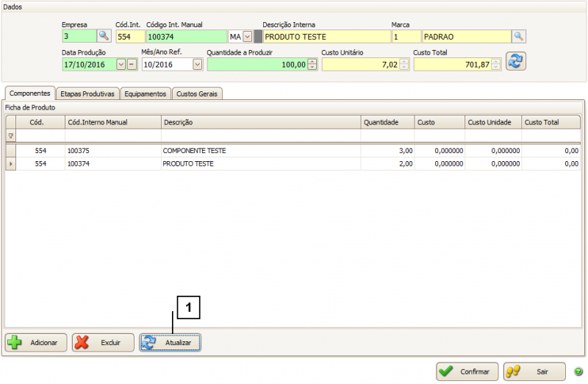Click the red X Excluir button

tap(103, 343)
